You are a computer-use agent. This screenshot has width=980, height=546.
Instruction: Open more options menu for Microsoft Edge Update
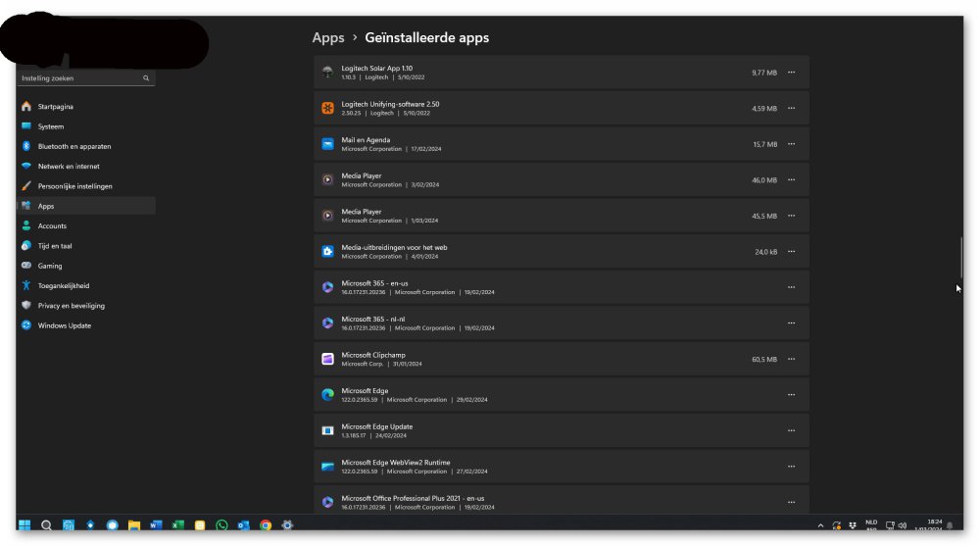tap(791, 430)
